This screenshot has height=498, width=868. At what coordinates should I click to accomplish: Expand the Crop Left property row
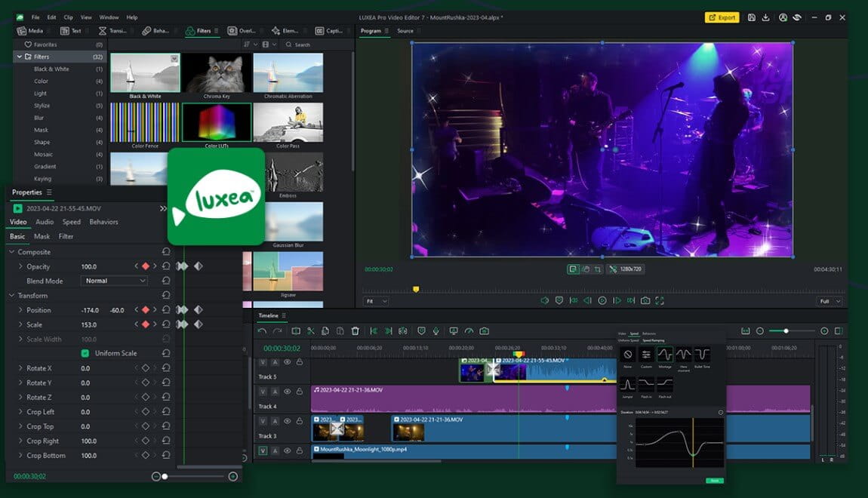pos(20,412)
